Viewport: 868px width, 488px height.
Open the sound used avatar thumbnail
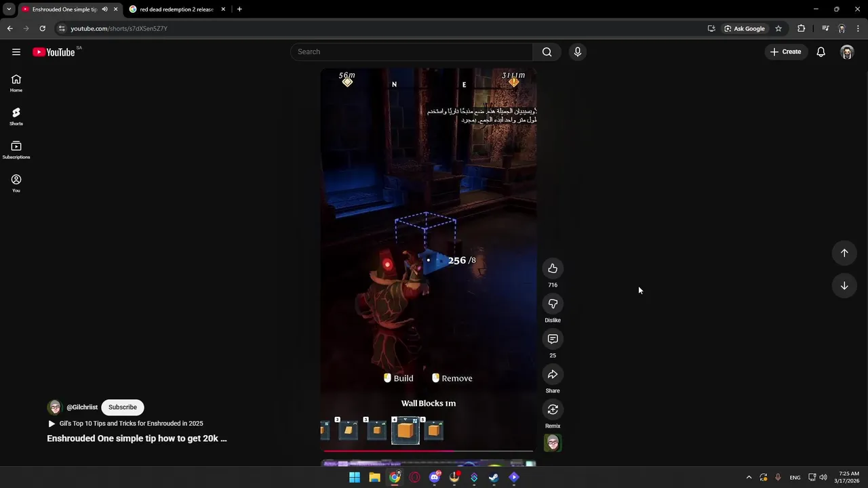553,443
